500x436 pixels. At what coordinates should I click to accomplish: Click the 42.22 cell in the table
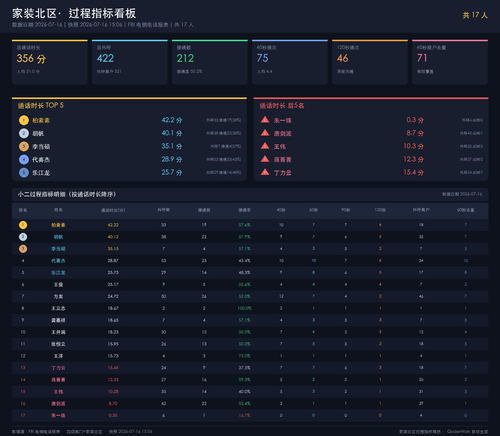click(x=113, y=225)
